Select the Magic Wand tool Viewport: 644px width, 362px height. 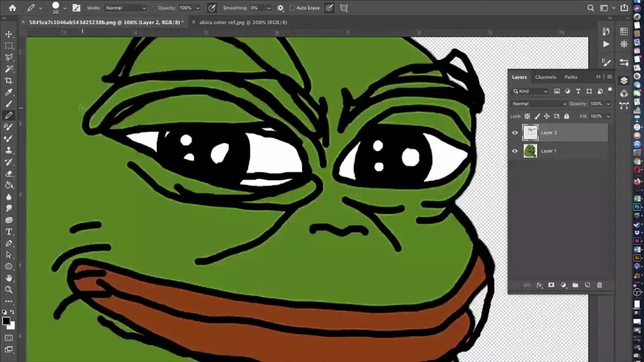(x=9, y=69)
